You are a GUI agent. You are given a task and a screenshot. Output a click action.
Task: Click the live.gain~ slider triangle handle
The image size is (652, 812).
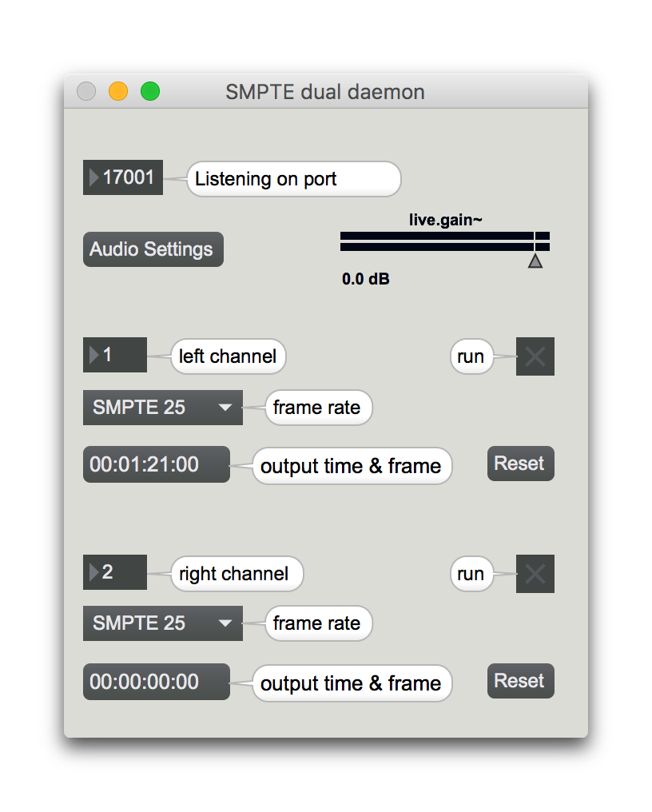[535, 261]
